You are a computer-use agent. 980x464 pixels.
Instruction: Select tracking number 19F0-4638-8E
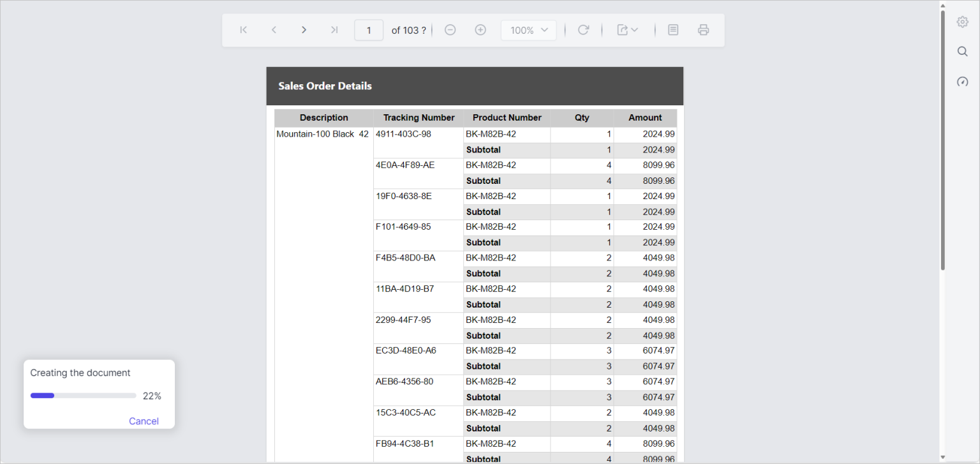(404, 196)
